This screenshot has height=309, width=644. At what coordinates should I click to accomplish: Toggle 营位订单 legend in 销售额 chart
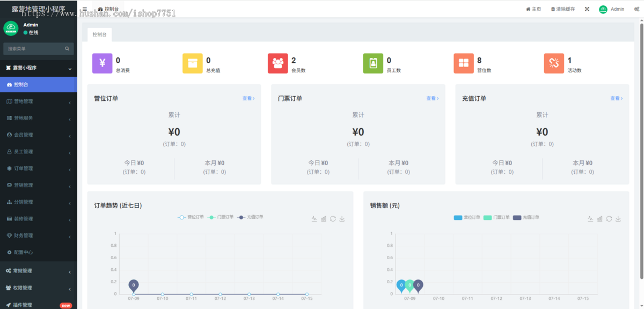tap(467, 217)
